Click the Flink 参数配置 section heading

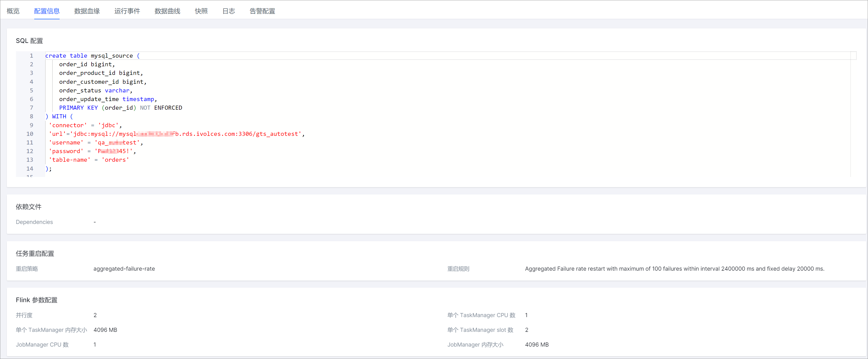[37, 300]
